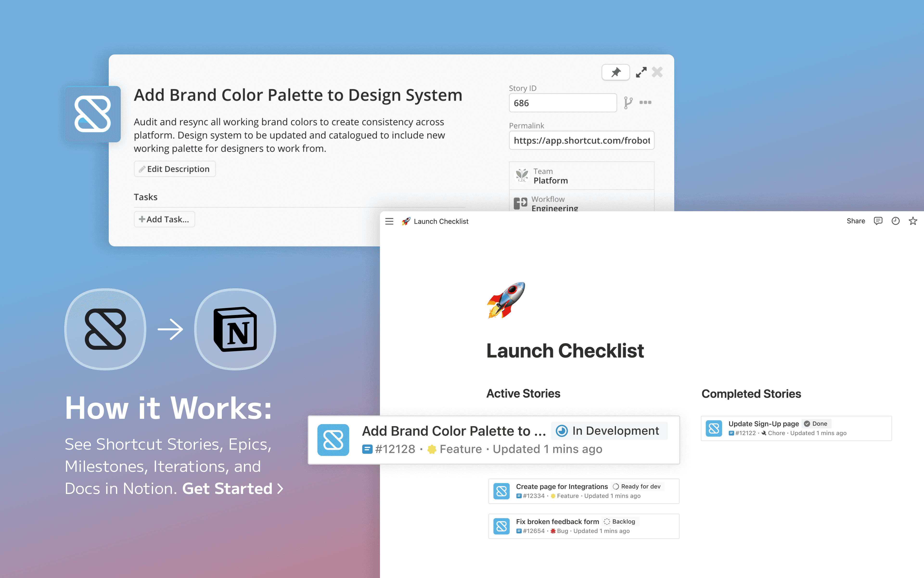Screen dimensions: 924x578
Task: Click the Share button in Notion
Action: [856, 221]
